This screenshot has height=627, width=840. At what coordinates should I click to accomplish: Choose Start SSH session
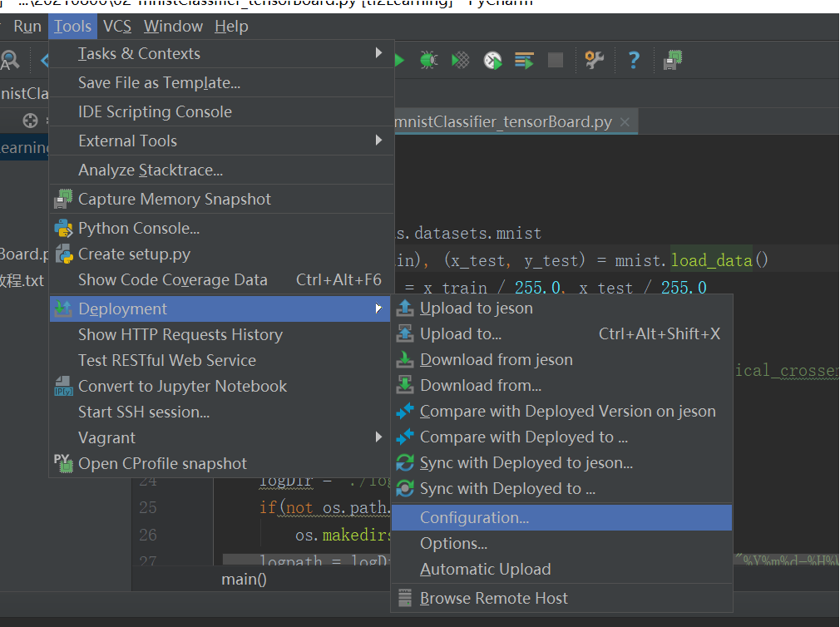pyautogui.click(x=221, y=412)
